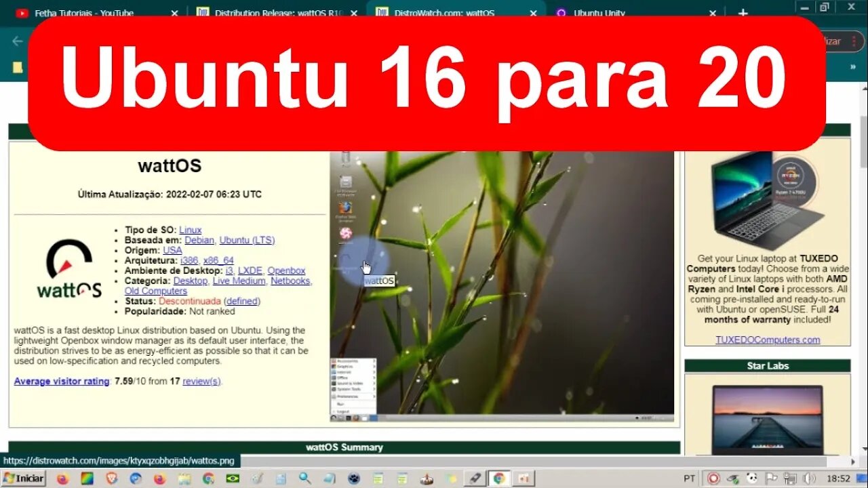Click the browser back arrow
Viewport: 868px width, 488px height.
pos(17,41)
